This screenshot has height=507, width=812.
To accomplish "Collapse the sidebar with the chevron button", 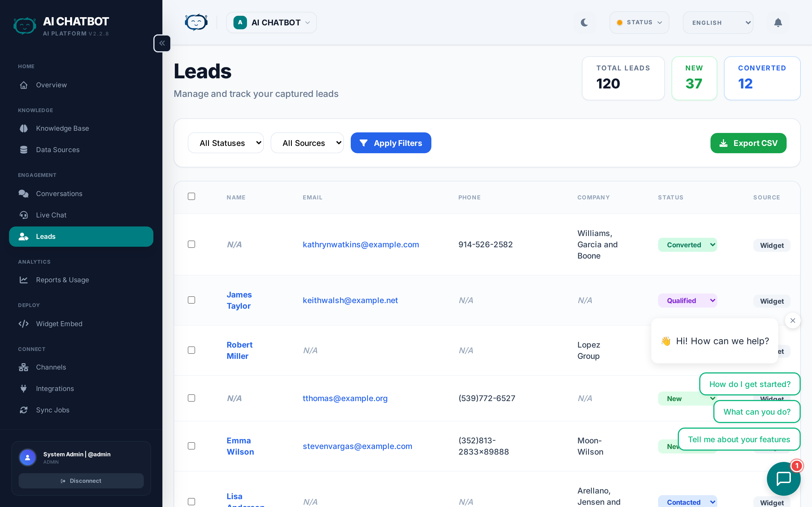I will [x=162, y=43].
